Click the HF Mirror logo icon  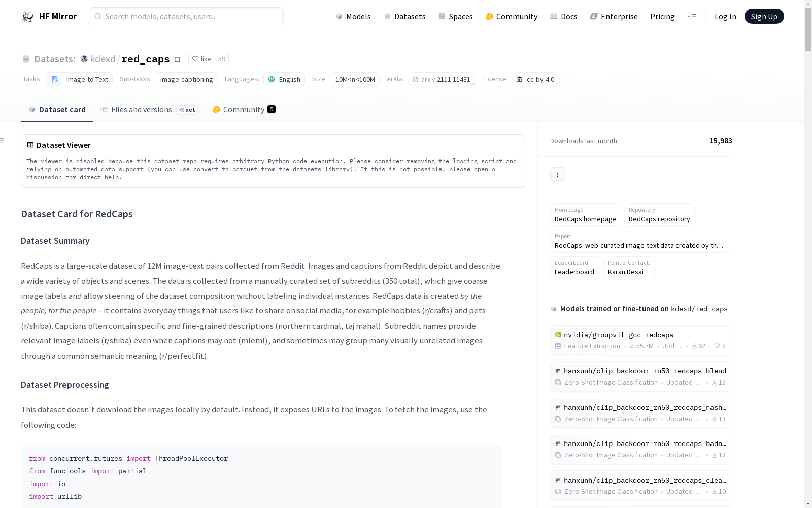(x=28, y=17)
